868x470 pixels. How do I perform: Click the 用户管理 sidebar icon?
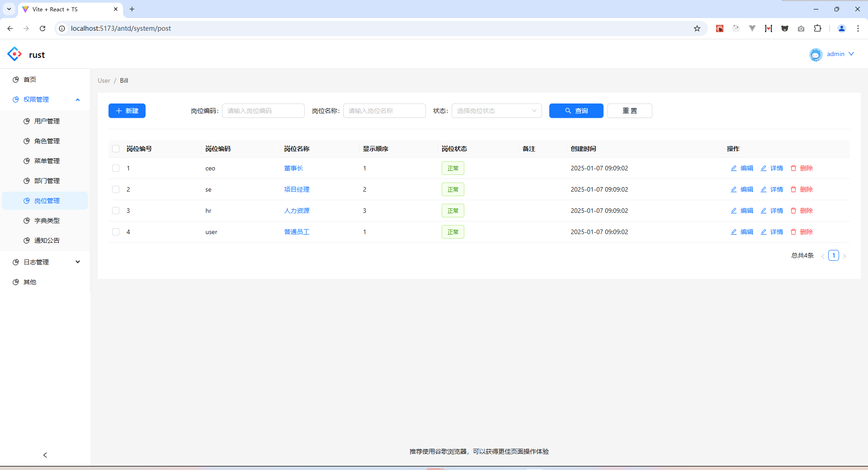[x=27, y=121]
